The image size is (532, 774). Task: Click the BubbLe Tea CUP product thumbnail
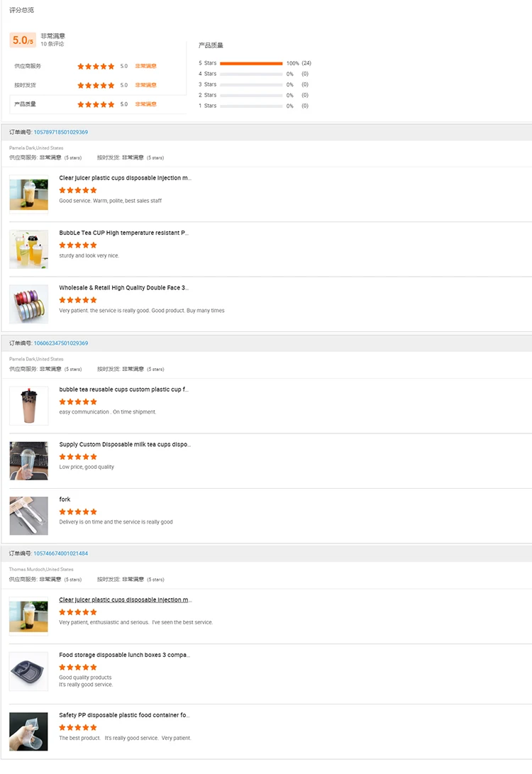tap(29, 249)
